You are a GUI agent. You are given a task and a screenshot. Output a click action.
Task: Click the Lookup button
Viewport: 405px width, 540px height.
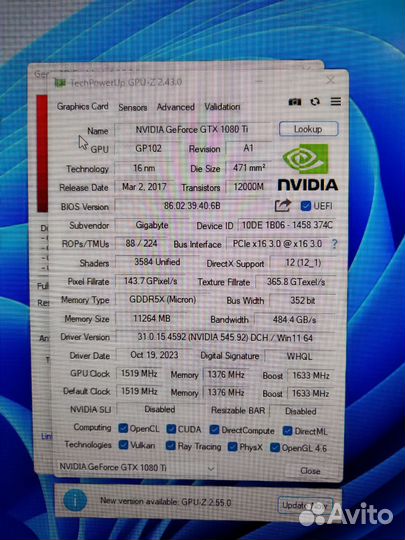coord(308,129)
